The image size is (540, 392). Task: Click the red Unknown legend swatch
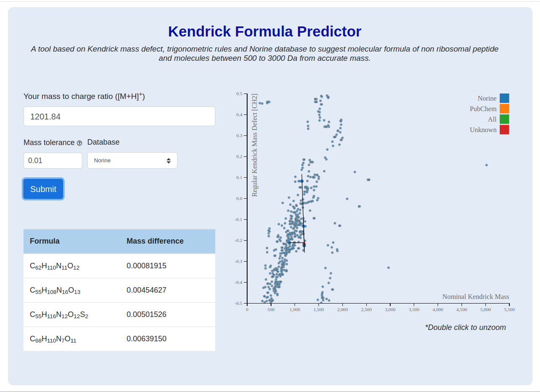point(504,130)
